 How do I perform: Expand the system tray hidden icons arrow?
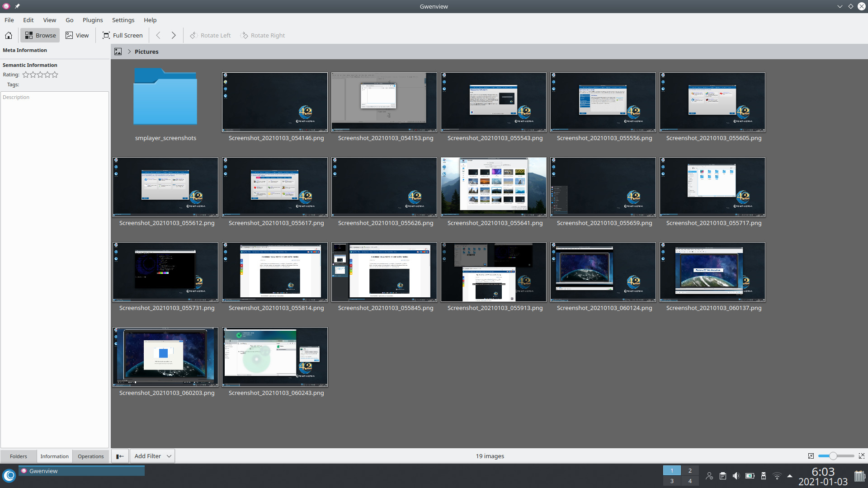point(790,475)
